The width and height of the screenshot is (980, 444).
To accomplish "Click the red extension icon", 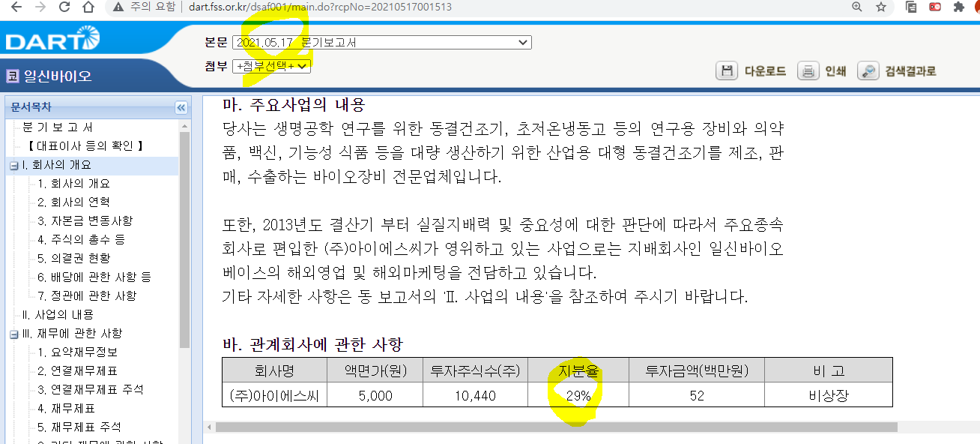I will click(935, 7).
